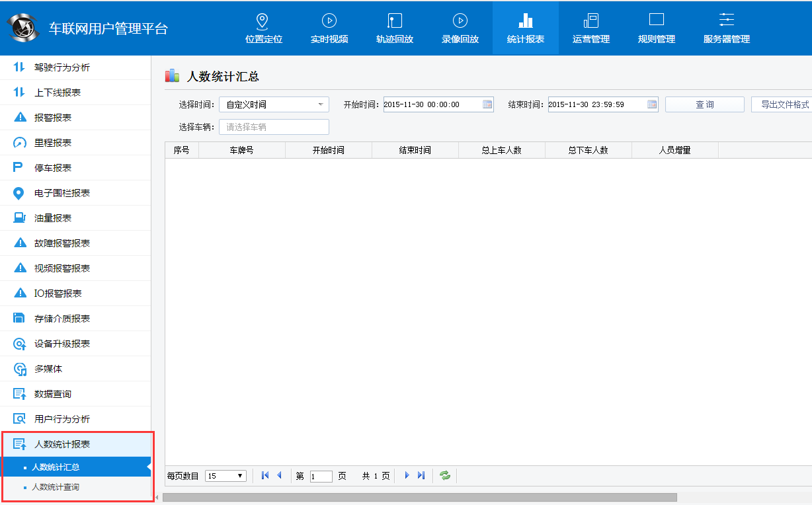This screenshot has width=812, height=505.
Task: Switch to the 运营管理 tab
Action: 590,28
